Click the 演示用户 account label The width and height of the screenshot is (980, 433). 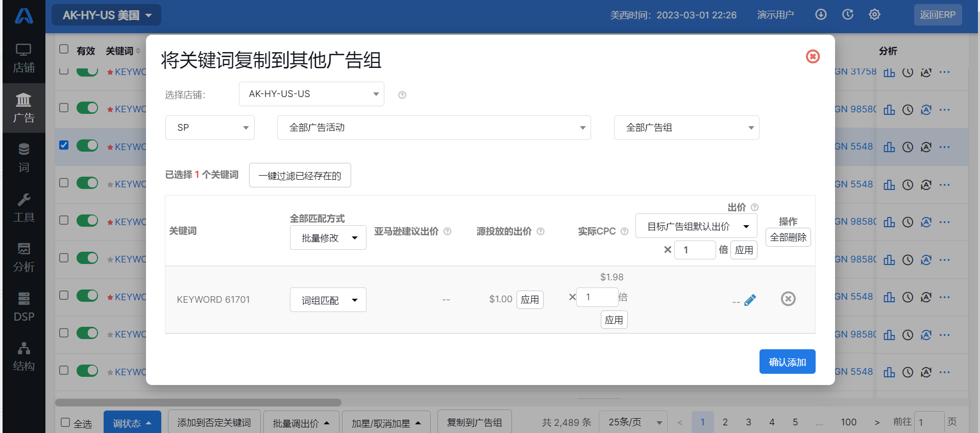[x=775, y=15]
